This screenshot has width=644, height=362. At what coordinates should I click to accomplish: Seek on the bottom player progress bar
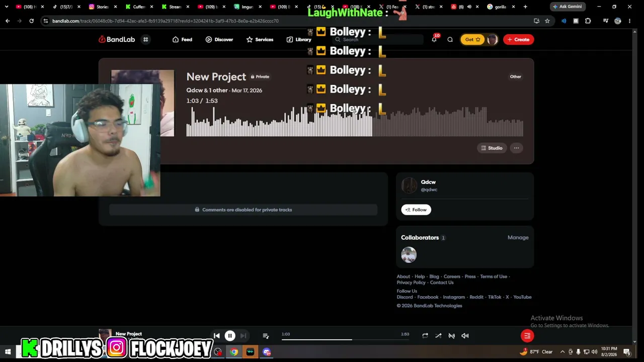345,340
